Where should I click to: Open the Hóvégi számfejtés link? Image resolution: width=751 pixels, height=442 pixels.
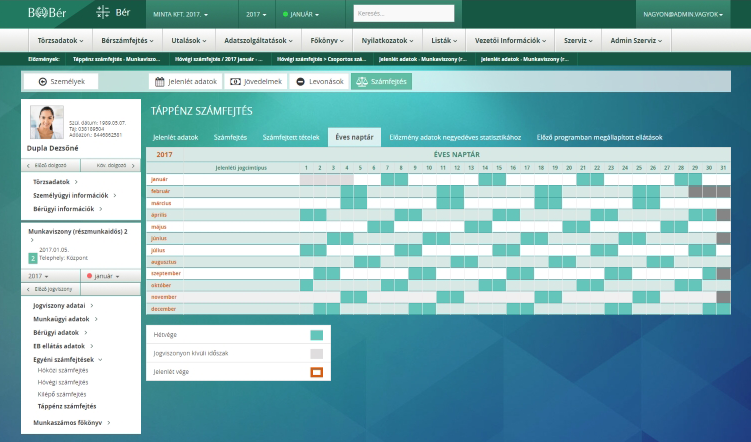(63, 382)
